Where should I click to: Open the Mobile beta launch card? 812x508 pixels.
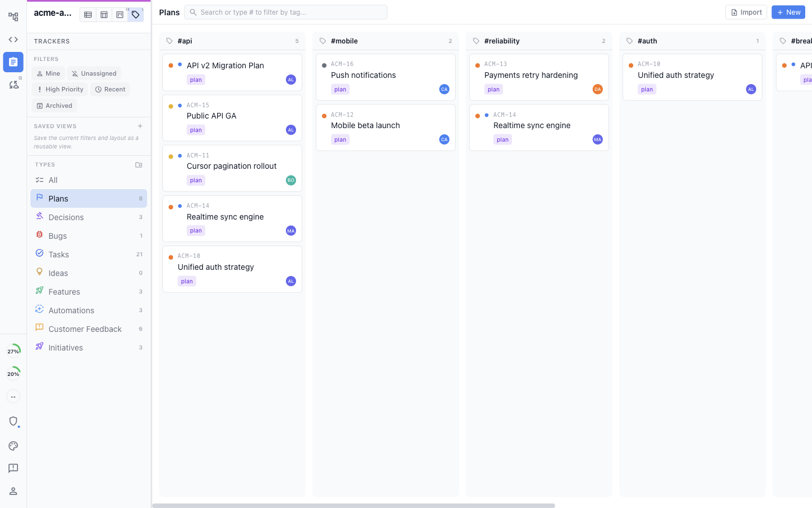click(x=386, y=128)
